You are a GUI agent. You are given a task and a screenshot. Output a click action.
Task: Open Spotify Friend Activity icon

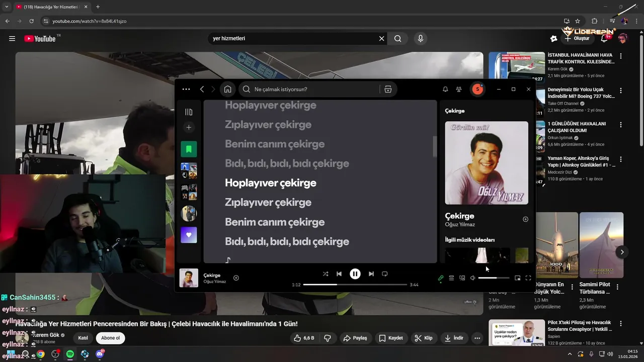[x=459, y=89]
